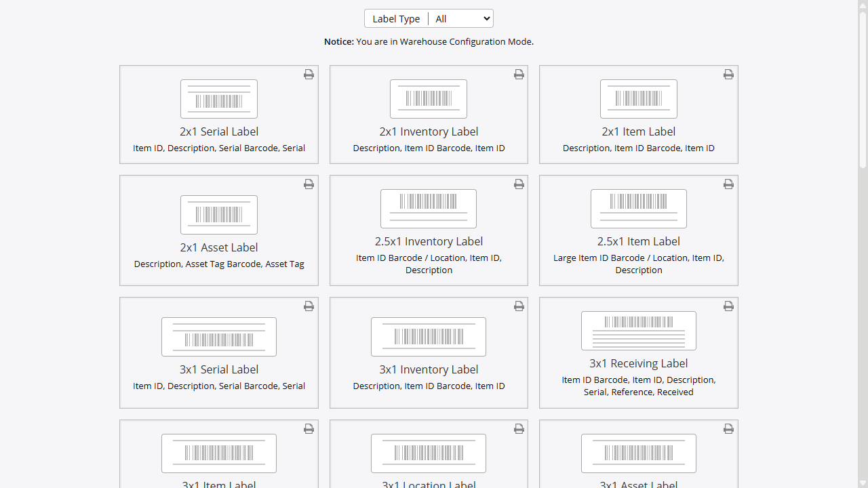Print the 2x1 Serial Label
The height and width of the screenshot is (488, 868).
309,75
